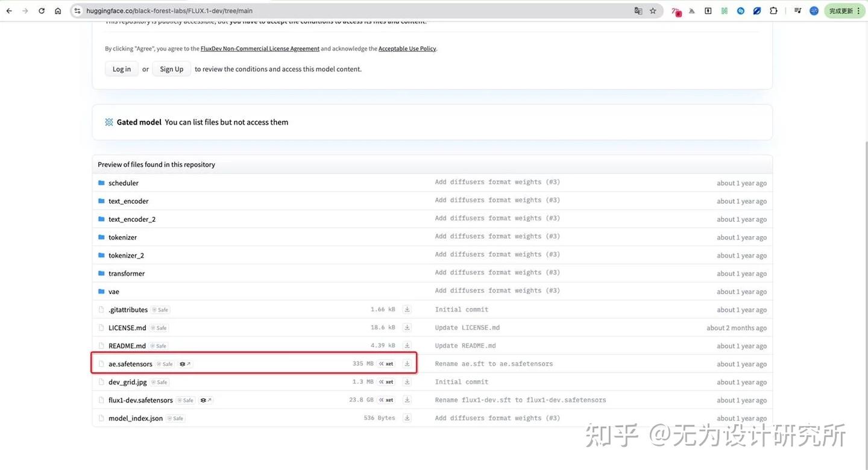Open the browser profile avatar

pos(814,11)
